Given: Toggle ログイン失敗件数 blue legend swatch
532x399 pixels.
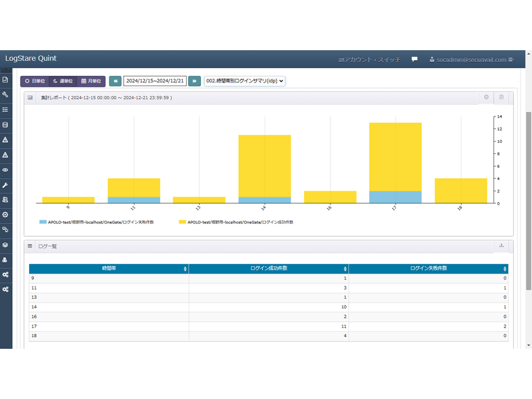Looking at the screenshot, I should click(x=43, y=222).
